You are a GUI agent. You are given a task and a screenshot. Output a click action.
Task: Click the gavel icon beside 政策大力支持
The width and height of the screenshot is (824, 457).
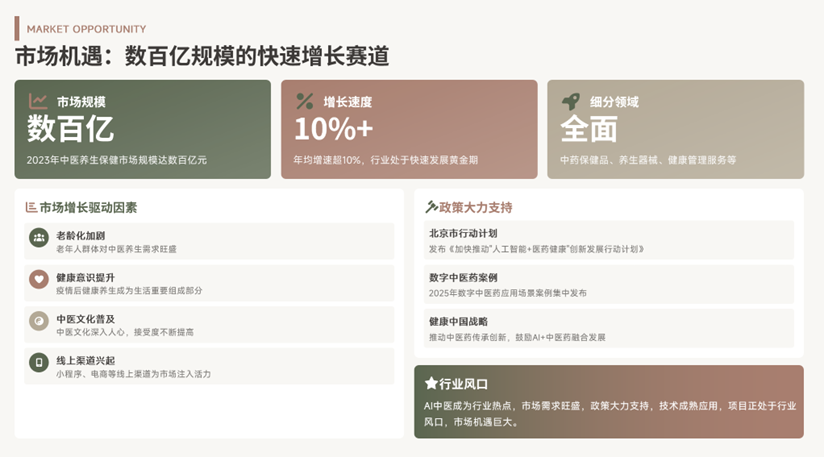(431, 207)
